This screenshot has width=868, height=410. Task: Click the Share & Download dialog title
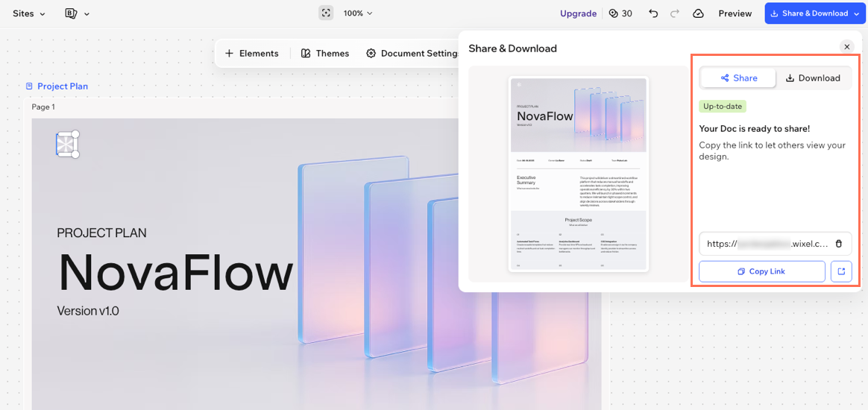512,48
